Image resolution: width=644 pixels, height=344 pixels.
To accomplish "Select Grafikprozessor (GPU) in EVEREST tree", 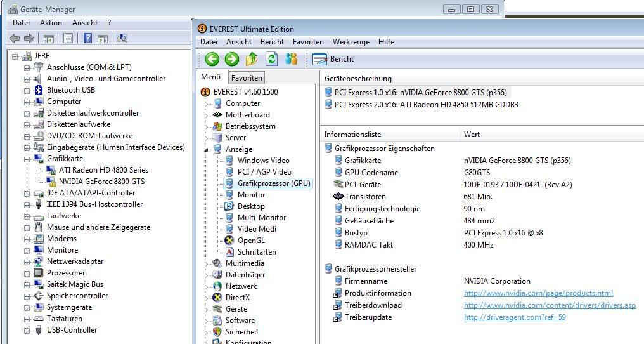I will (x=274, y=183).
